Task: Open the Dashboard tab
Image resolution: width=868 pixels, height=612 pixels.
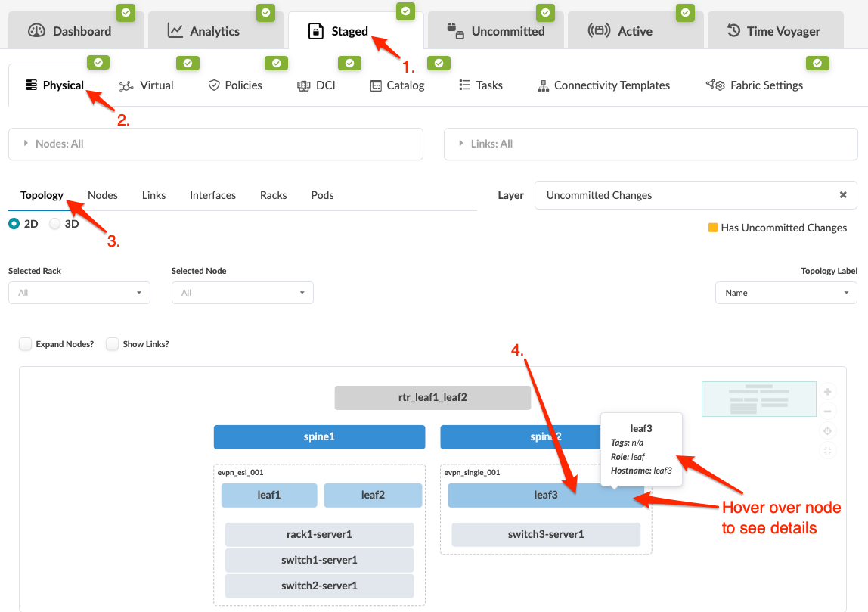Action: point(76,31)
